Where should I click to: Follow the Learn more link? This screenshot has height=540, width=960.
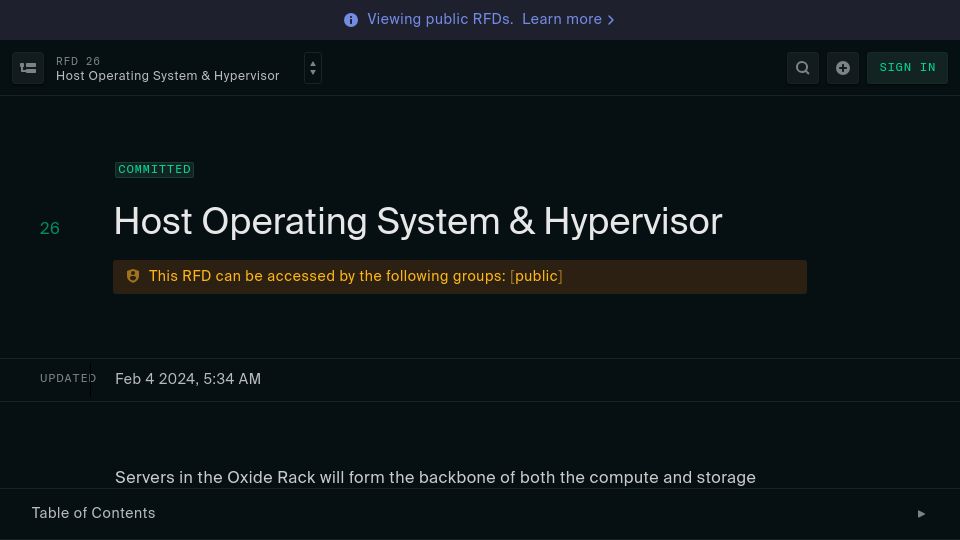click(568, 20)
